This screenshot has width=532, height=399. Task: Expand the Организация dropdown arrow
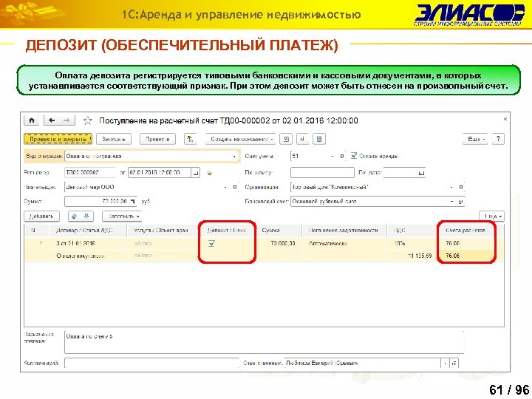pos(451,187)
